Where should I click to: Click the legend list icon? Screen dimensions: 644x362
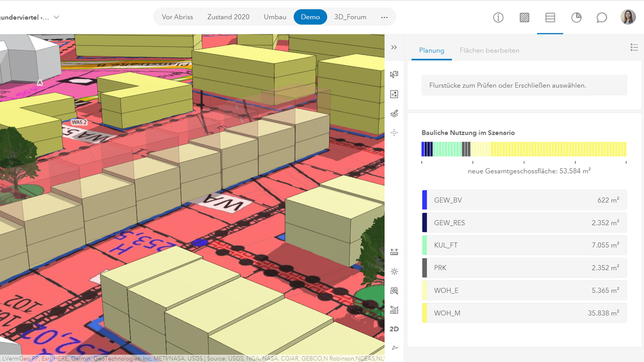pyautogui.click(x=634, y=48)
